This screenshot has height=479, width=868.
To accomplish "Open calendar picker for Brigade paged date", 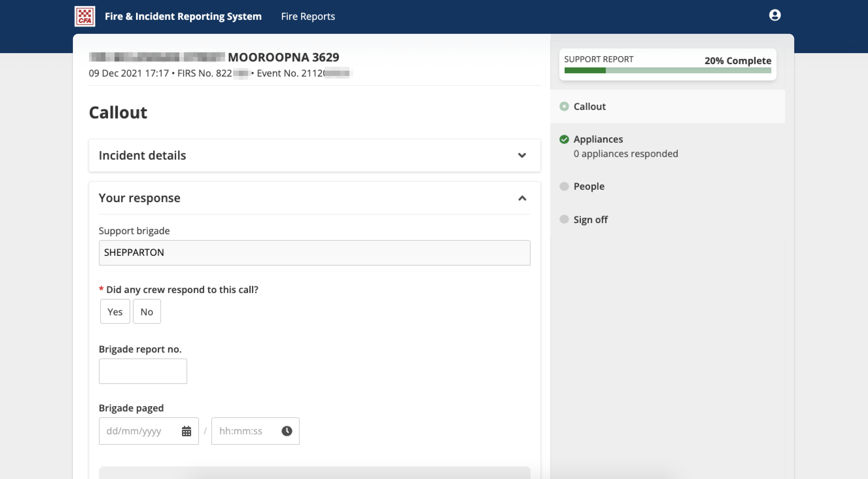I will coord(186,431).
